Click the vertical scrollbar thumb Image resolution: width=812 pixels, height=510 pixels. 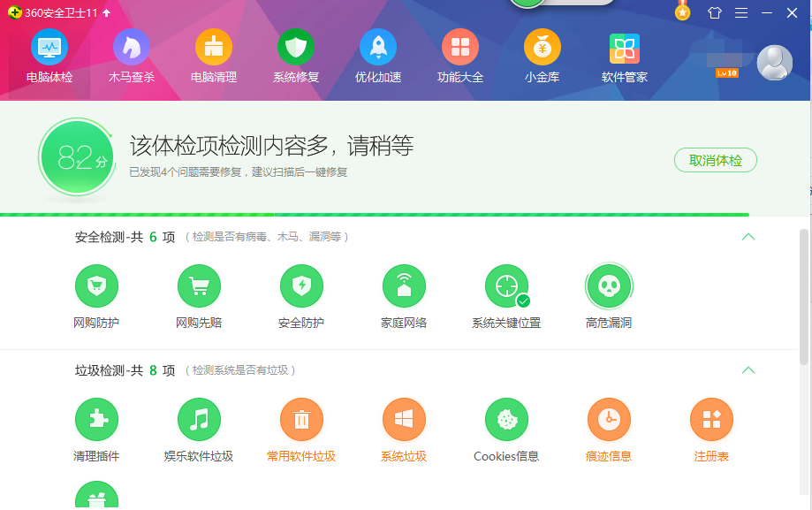coord(804,297)
